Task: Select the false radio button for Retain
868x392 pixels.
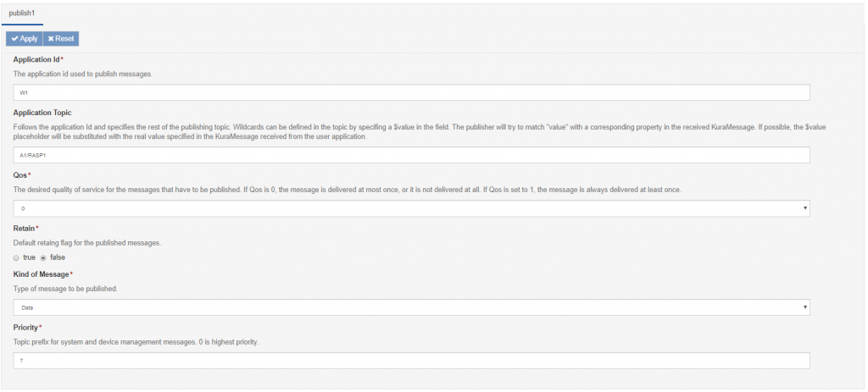Action: click(43, 257)
